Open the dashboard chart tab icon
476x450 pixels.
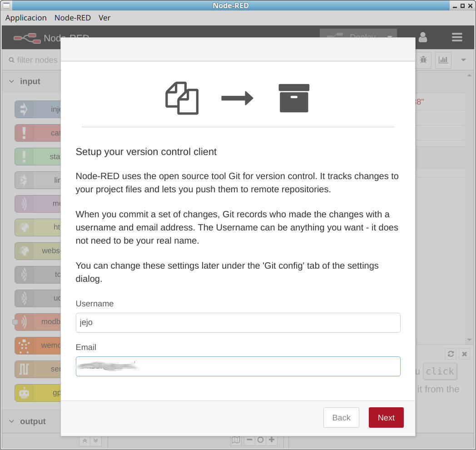(443, 60)
